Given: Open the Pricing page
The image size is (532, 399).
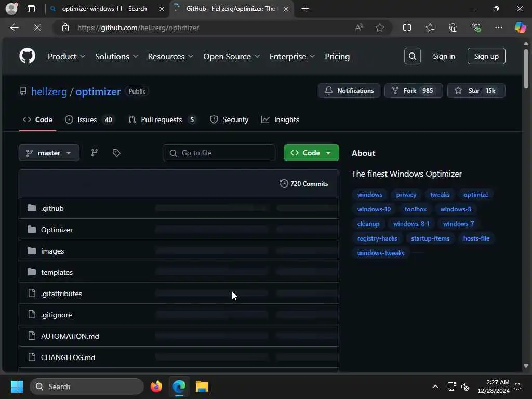Looking at the screenshot, I should click(337, 56).
